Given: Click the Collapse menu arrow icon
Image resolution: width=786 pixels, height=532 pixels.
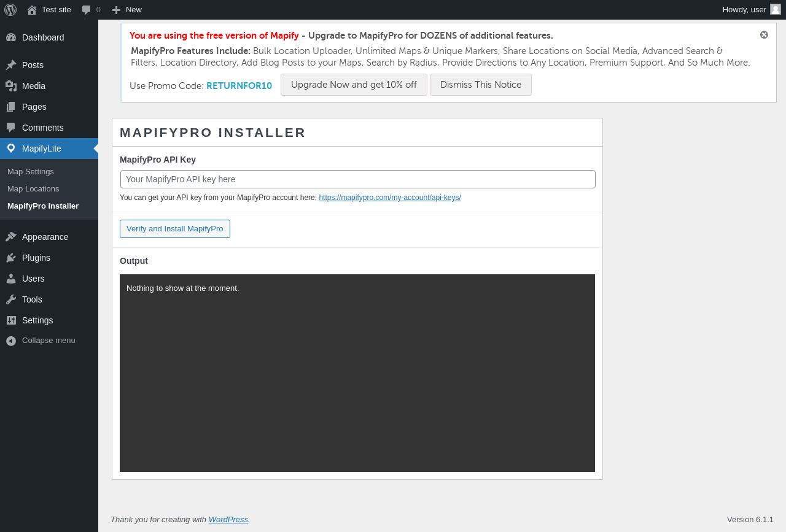Looking at the screenshot, I should coord(11,341).
